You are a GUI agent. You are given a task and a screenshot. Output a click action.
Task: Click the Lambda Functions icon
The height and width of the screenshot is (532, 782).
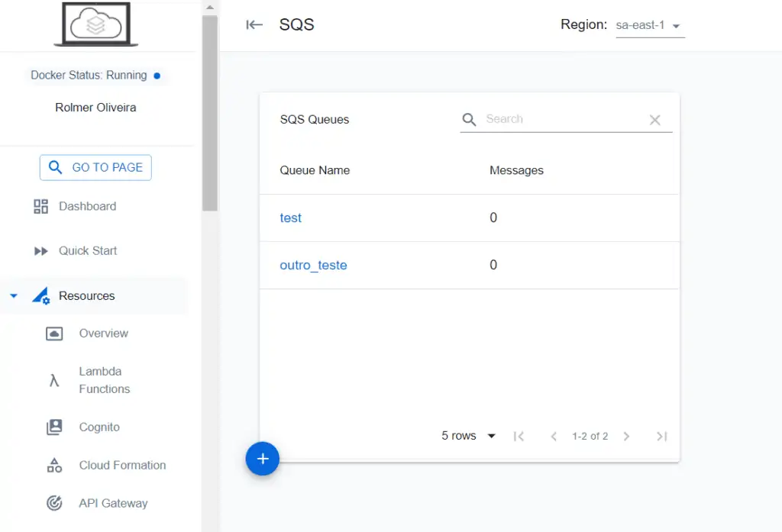[53, 379]
